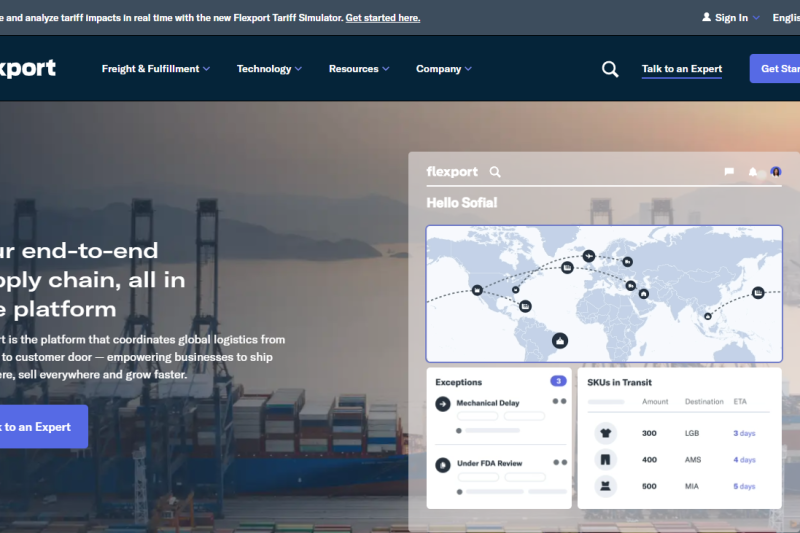Expand the Freight & Fulfillment menu
The height and width of the screenshot is (533, 800).
tap(156, 69)
